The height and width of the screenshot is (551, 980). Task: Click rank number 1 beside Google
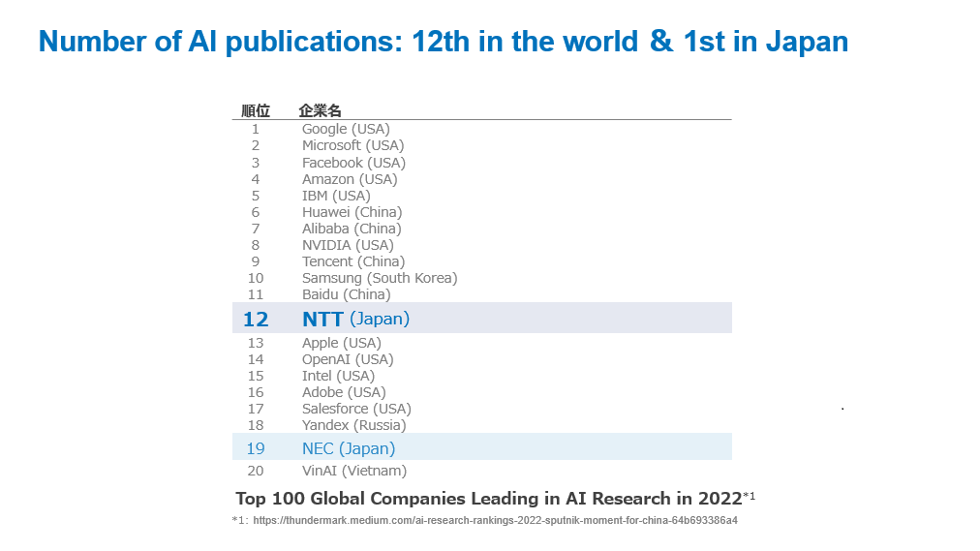256,130
